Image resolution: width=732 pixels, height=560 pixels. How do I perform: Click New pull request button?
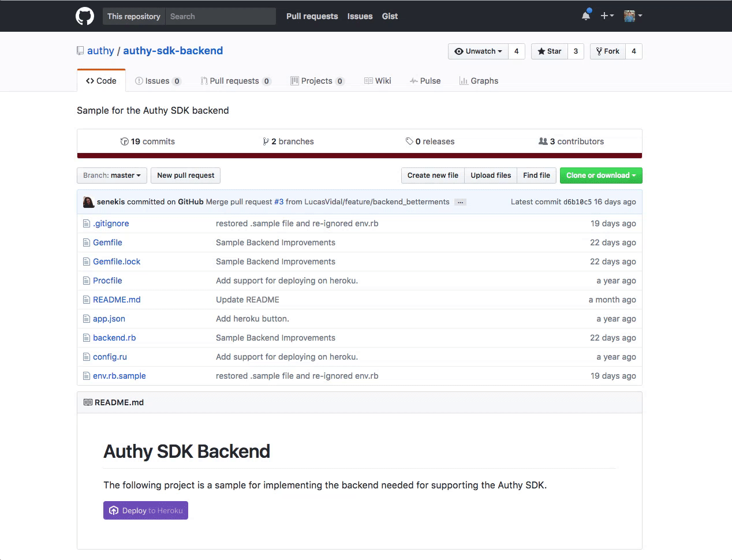click(x=185, y=176)
